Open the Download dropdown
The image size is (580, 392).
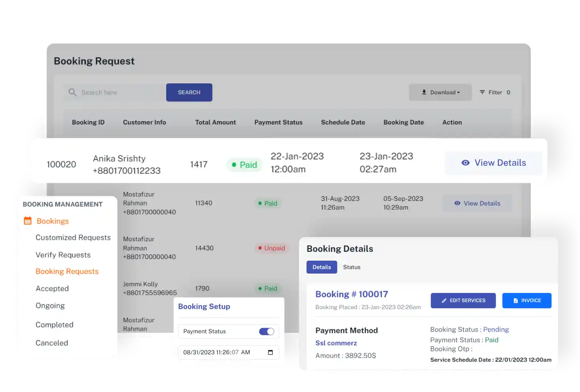pos(441,92)
